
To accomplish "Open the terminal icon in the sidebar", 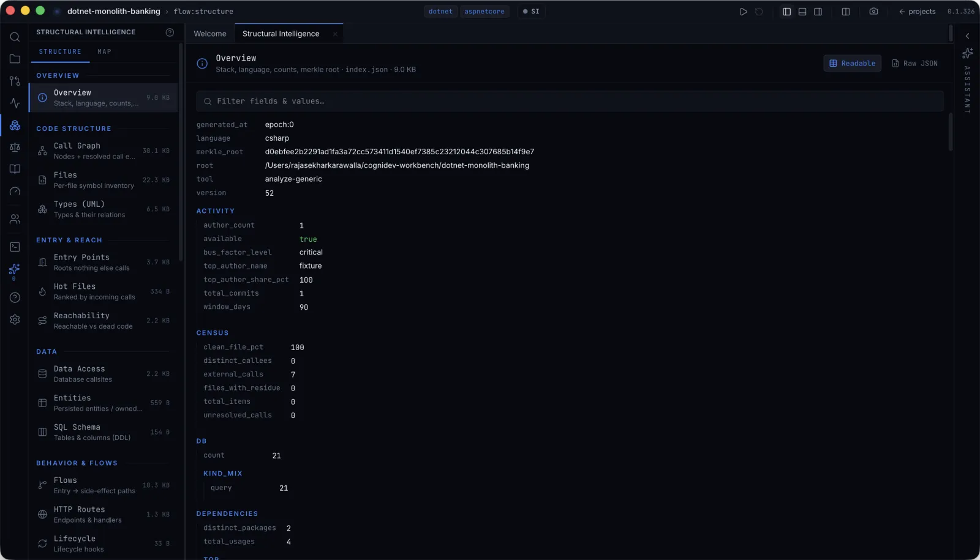I will tap(15, 247).
